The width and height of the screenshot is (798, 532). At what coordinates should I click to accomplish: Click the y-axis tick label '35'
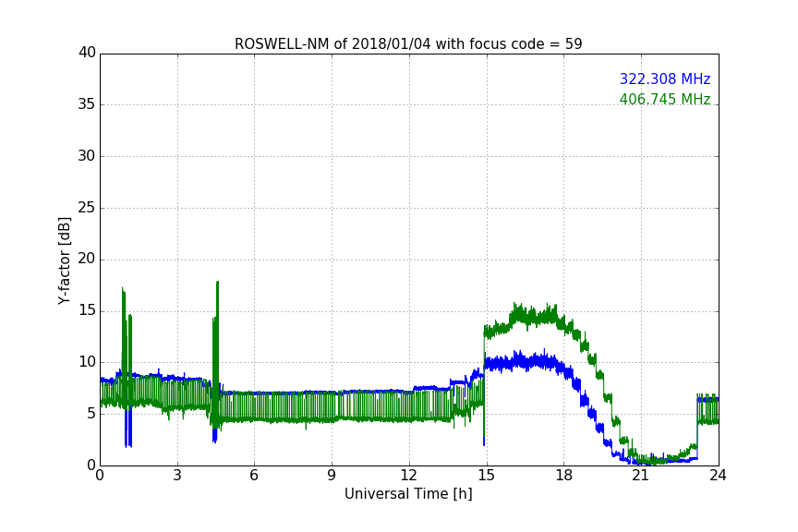87,104
